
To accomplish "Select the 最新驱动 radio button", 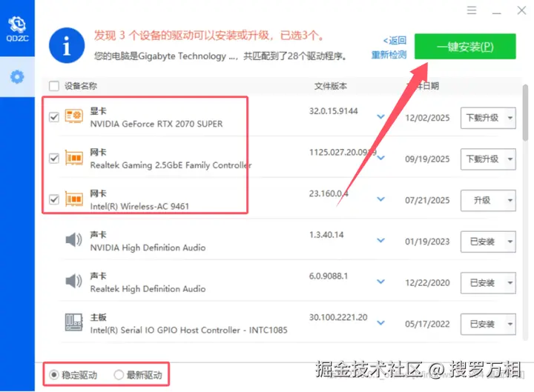I will tap(119, 375).
